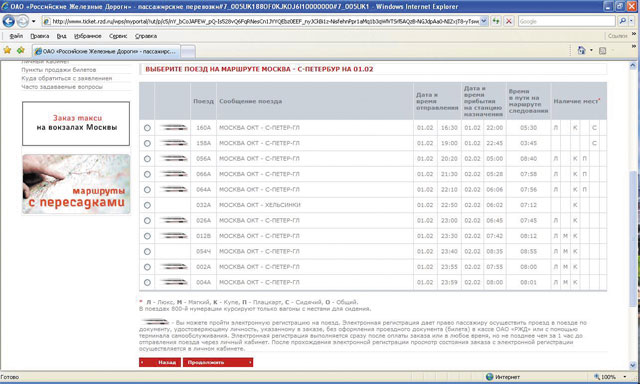Open search provider options dropdown arrow
This screenshot has height=384, width=640.
click(631, 21)
